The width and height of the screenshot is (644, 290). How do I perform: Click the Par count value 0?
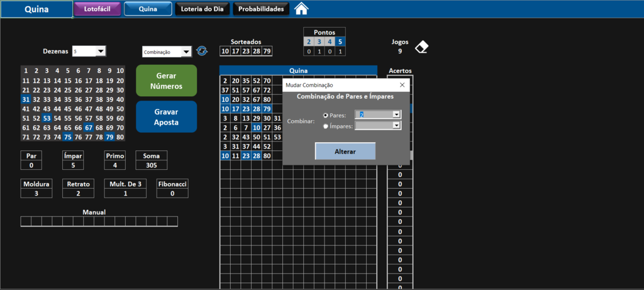click(x=31, y=165)
